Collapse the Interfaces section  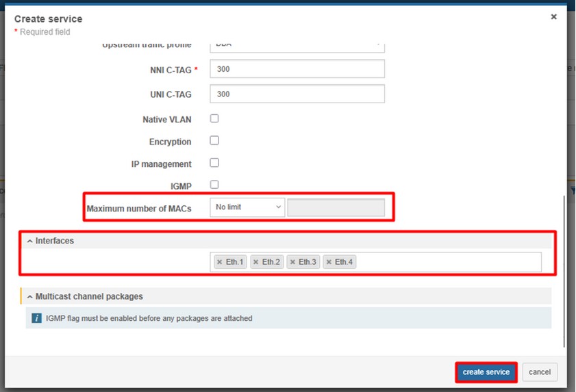pos(30,241)
